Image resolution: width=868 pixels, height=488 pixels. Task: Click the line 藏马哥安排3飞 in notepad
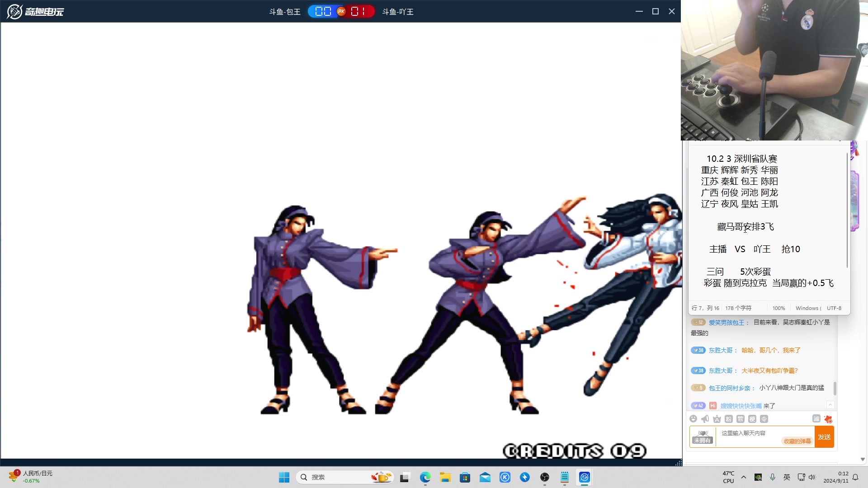pos(745,227)
